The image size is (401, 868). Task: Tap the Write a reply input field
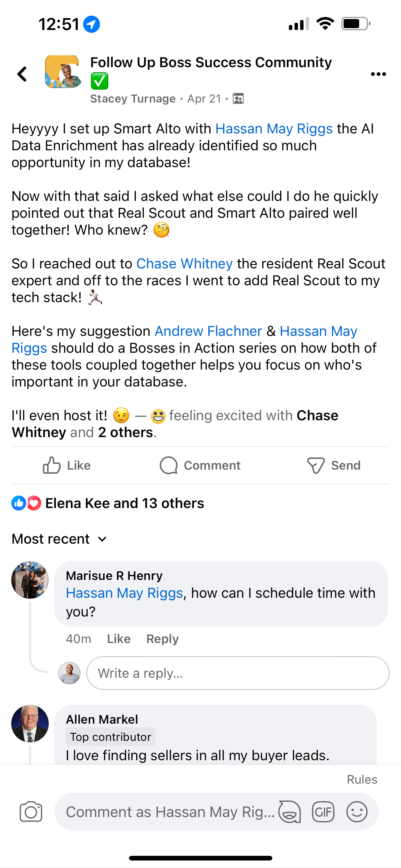pos(237,673)
